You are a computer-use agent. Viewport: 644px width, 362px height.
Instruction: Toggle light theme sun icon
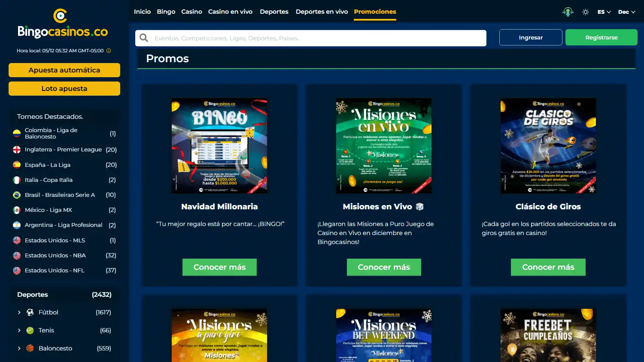pyautogui.click(x=585, y=12)
